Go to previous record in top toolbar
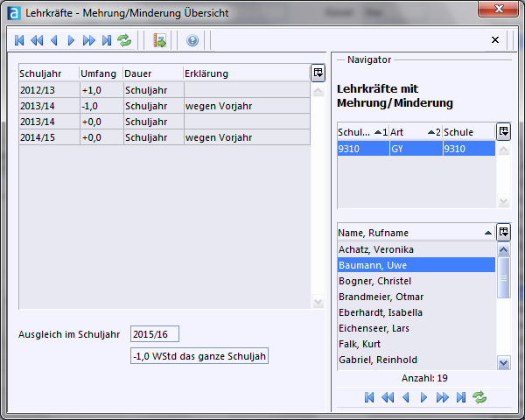The image size is (525, 420). pyautogui.click(x=54, y=40)
